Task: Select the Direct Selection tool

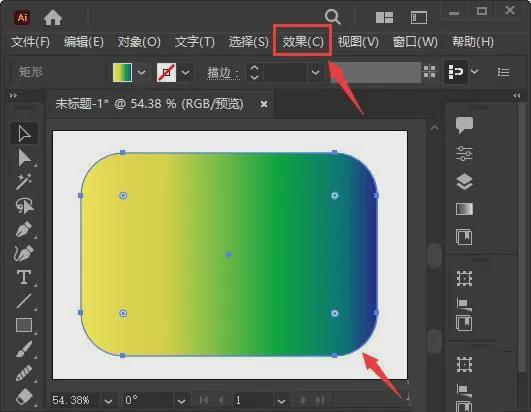Action: pos(24,158)
